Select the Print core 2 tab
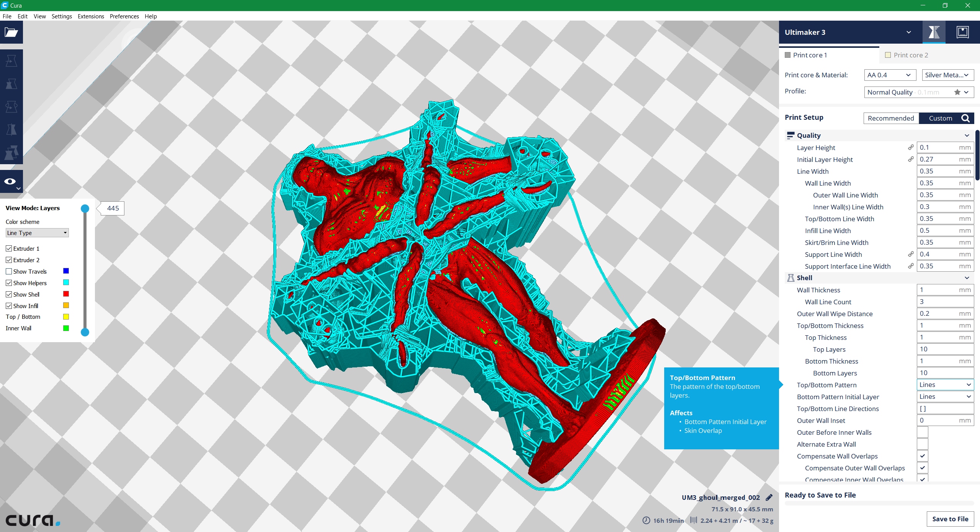The width and height of the screenshot is (980, 532). (x=929, y=55)
